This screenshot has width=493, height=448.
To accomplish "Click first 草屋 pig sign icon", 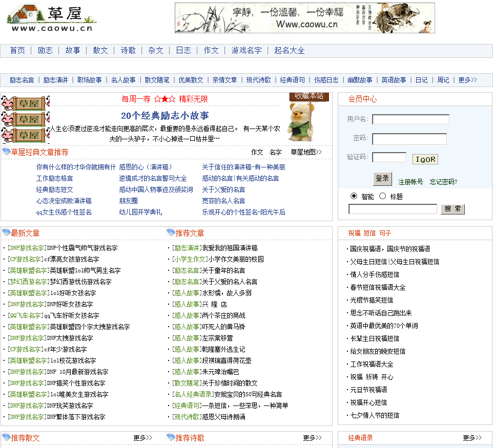I will (26, 103).
